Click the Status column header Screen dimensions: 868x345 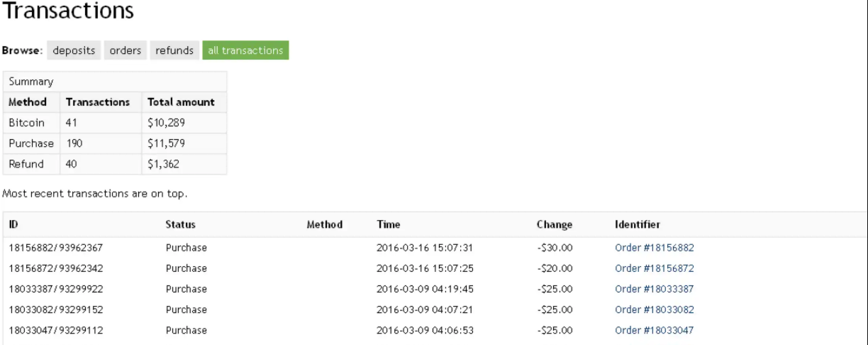180,224
